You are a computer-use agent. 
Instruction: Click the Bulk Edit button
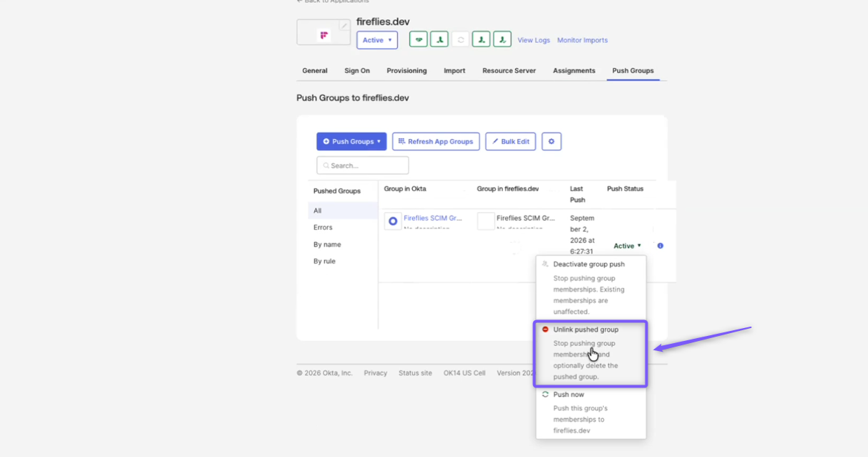510,142
